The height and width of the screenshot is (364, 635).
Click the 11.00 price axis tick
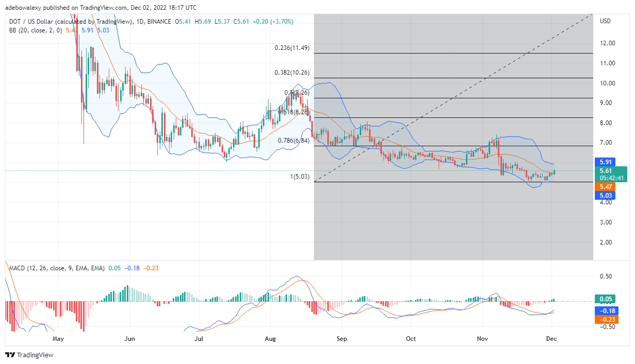point(607,63)
